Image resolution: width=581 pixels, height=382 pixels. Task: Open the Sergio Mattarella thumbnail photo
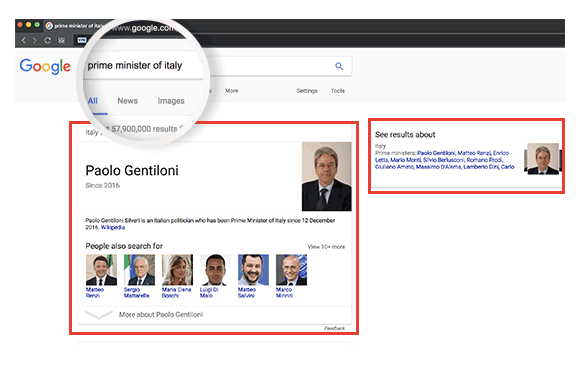pos(139,270)
